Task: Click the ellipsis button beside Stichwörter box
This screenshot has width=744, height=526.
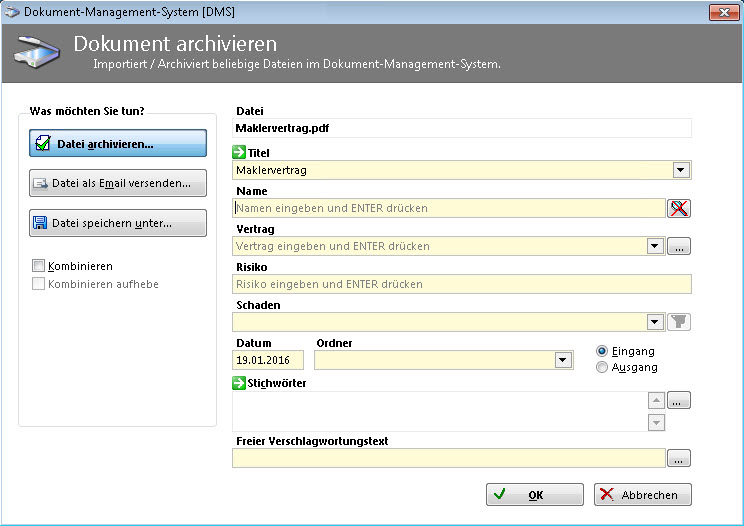Action: (680, 400)
